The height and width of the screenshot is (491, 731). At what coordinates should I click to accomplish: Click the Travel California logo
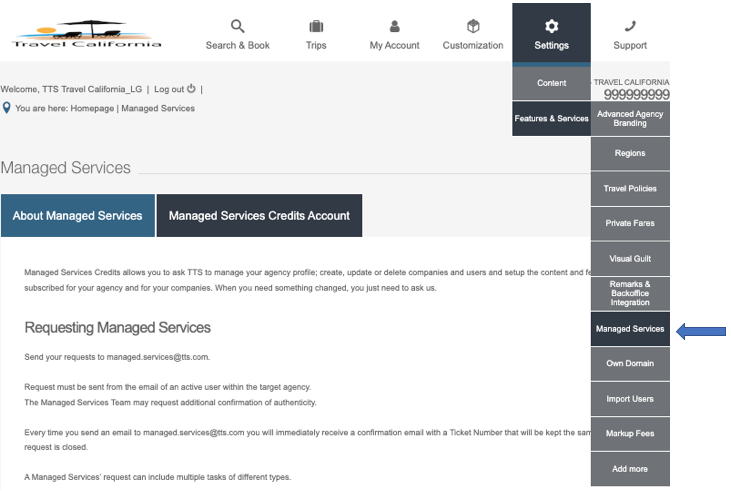tap(86, 34)
